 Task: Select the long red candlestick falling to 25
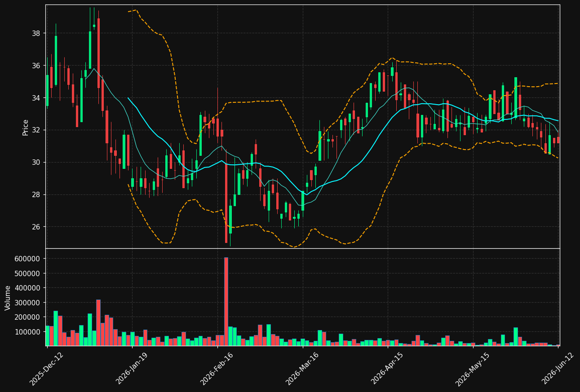(226, 203)
